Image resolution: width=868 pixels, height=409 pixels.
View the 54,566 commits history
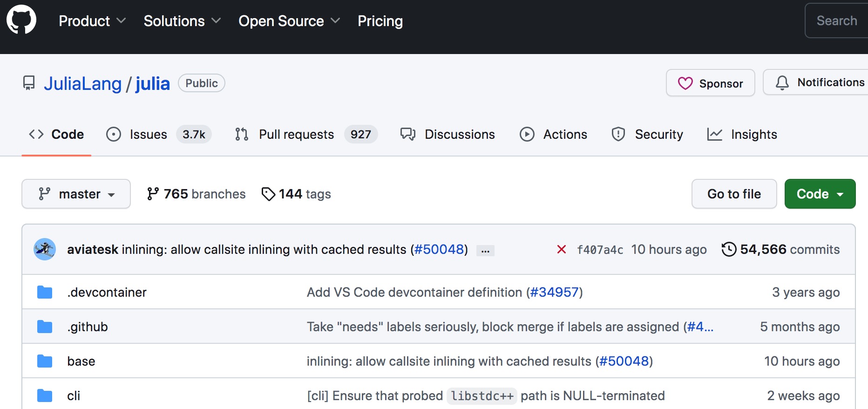[x=780, y=249]
